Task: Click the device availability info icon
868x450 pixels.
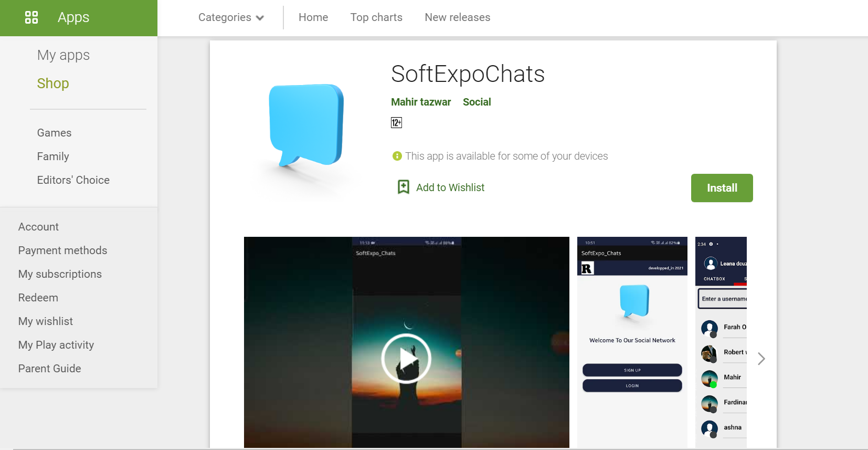Action: 397,156
